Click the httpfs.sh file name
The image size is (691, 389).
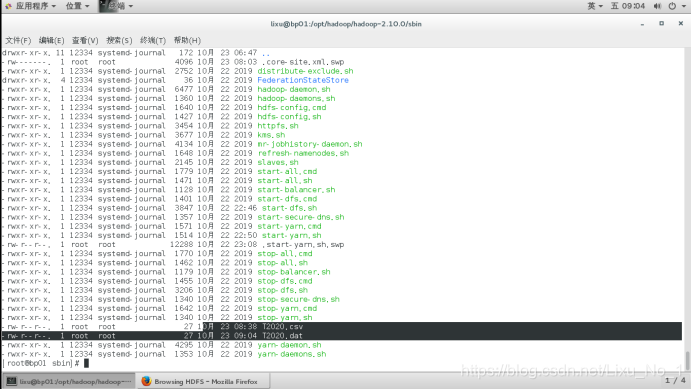click(x=278, y=126)
